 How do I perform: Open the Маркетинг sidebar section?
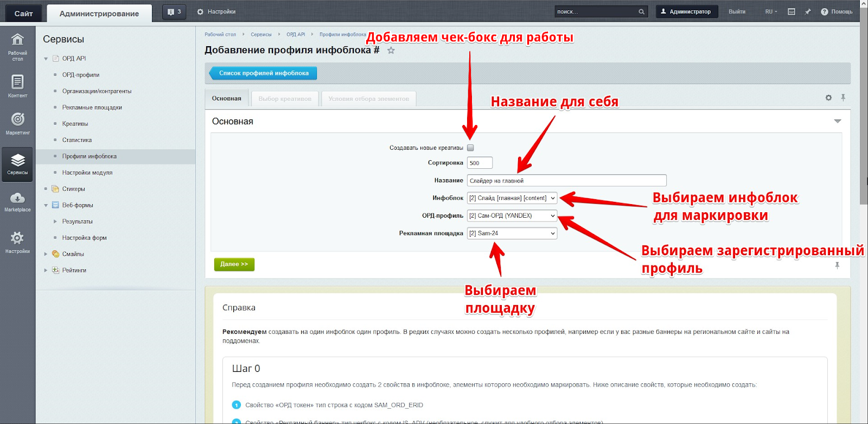click(x=17, y=123)
